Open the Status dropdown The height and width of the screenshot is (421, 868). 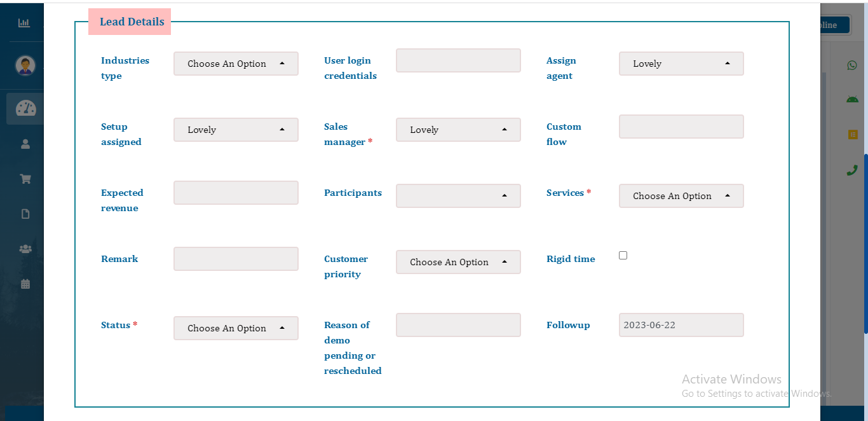[236, 328]
